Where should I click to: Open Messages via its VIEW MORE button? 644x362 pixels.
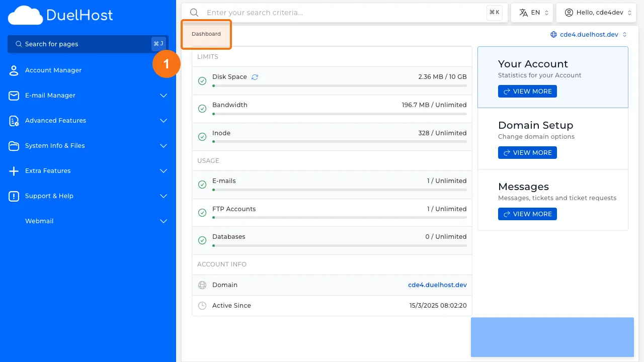pyautogui.click(x=527, y=214)
